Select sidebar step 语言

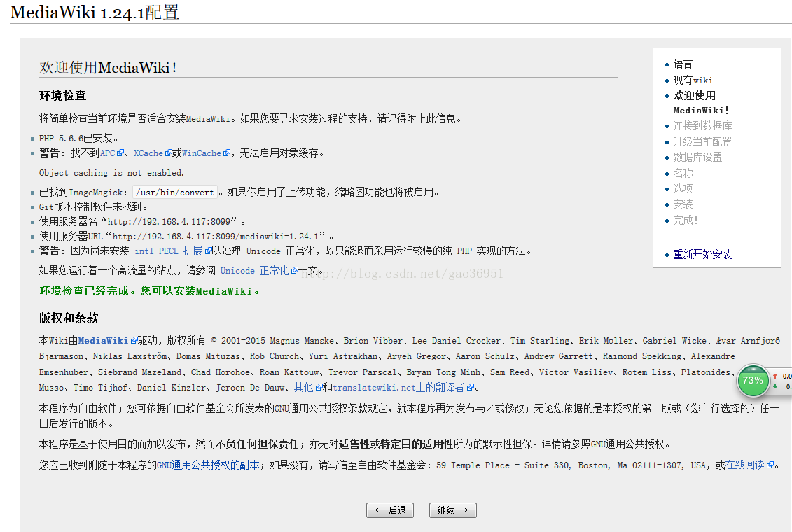click(683, 64)
